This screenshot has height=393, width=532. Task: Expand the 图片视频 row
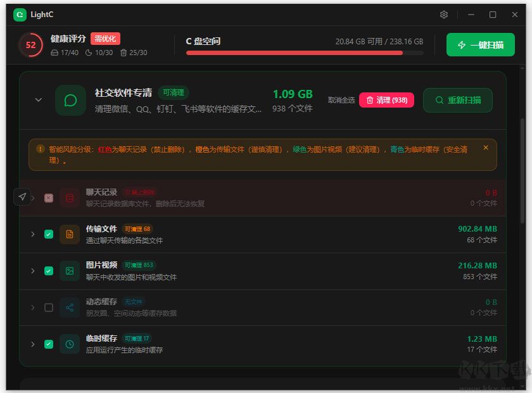tap(33, 271)
